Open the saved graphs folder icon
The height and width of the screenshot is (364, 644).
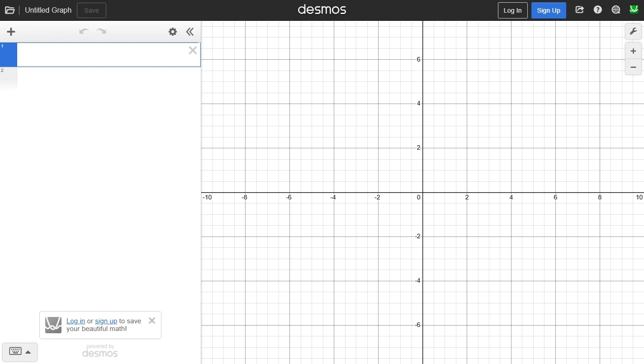coord(9,10)
